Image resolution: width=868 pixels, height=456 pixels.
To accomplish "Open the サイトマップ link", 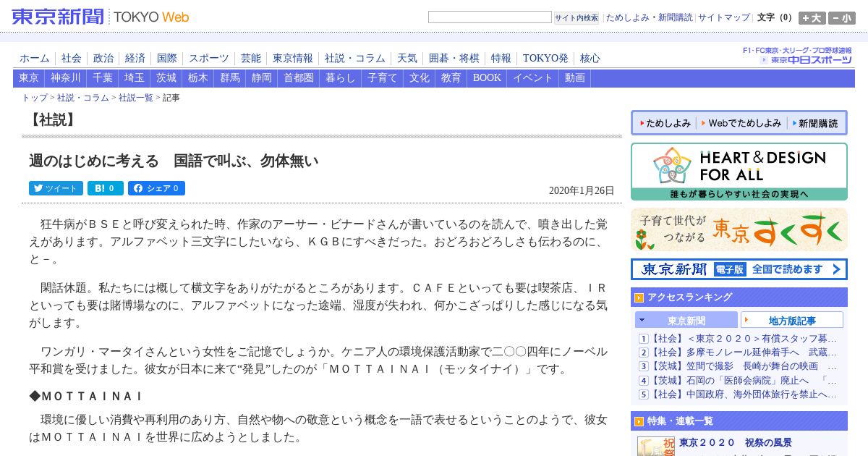I will pyautogui.click(x=724, y=17).
